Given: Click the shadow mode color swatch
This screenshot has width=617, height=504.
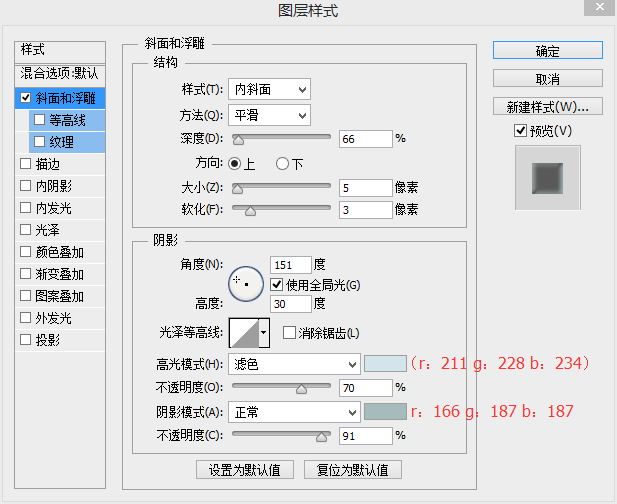Looking at the screenshot, I should (x=385, y=412).
